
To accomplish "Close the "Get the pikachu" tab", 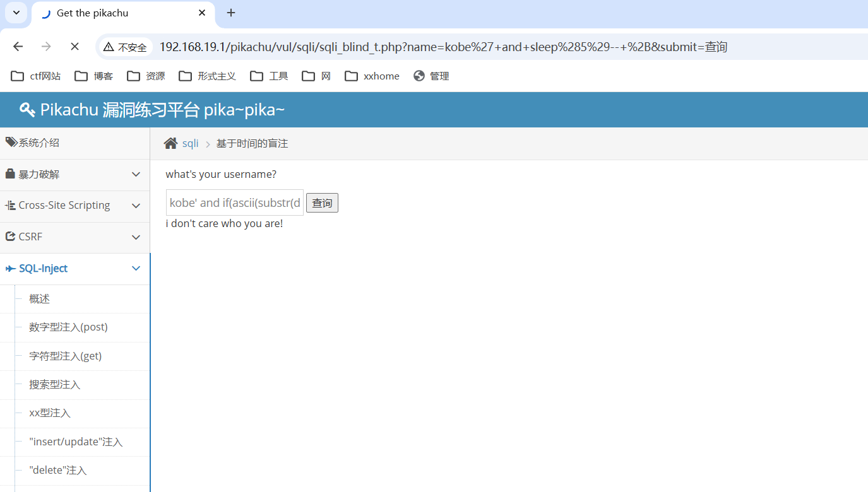I will tap(202, 13).
